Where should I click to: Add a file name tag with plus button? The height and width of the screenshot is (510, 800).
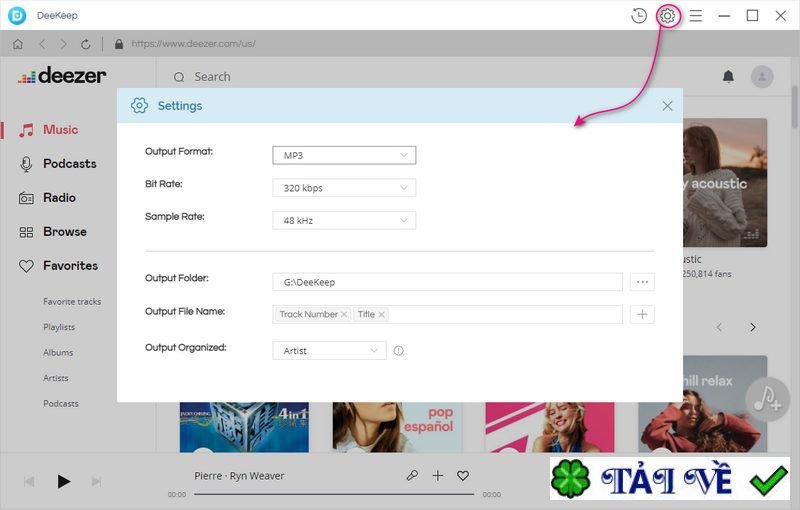642,315
